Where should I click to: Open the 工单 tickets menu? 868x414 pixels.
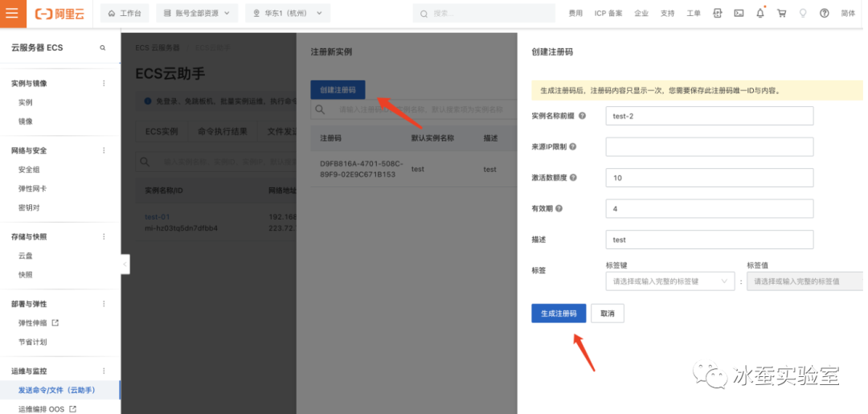click(694, 14)
